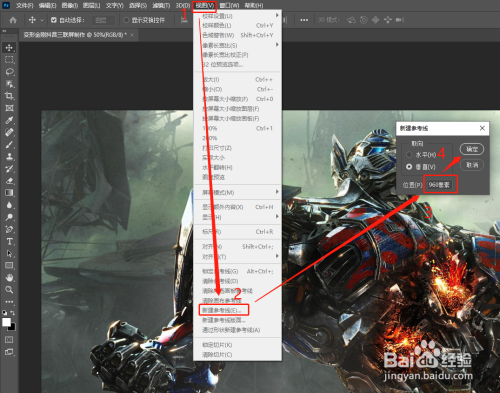Select the Zoom tool
This screenshot has height=393, width=500.
pos(9,290)
